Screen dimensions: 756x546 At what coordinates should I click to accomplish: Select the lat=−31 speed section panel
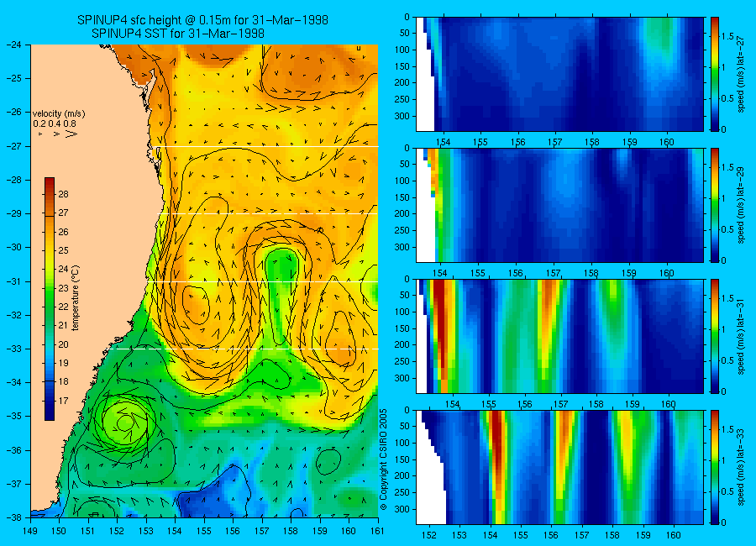(x=559, y=336)
